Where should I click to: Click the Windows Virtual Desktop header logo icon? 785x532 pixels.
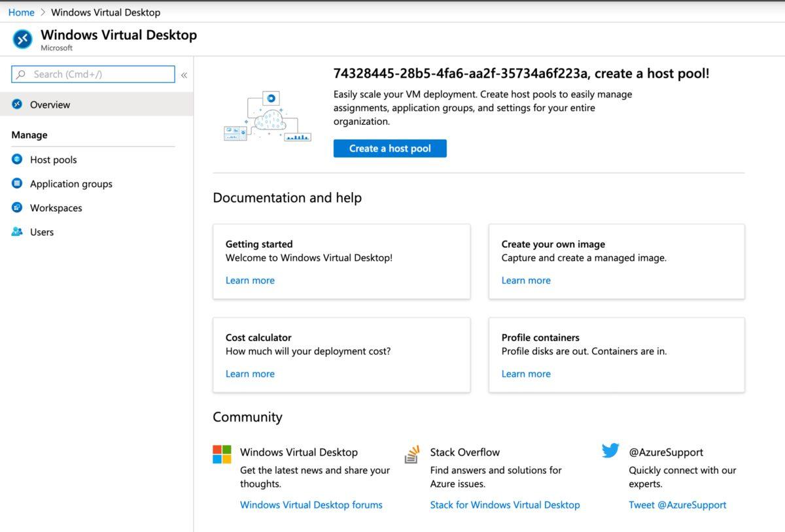22,39
